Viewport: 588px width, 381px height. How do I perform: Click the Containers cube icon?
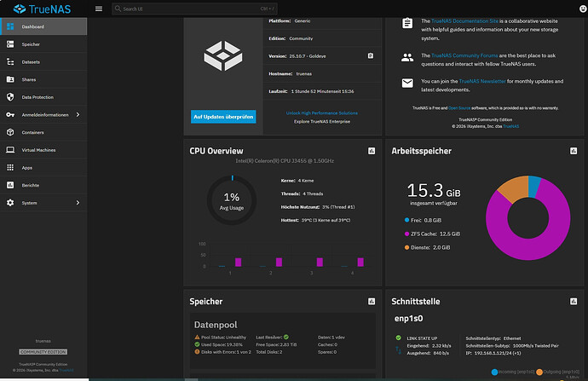10,132
